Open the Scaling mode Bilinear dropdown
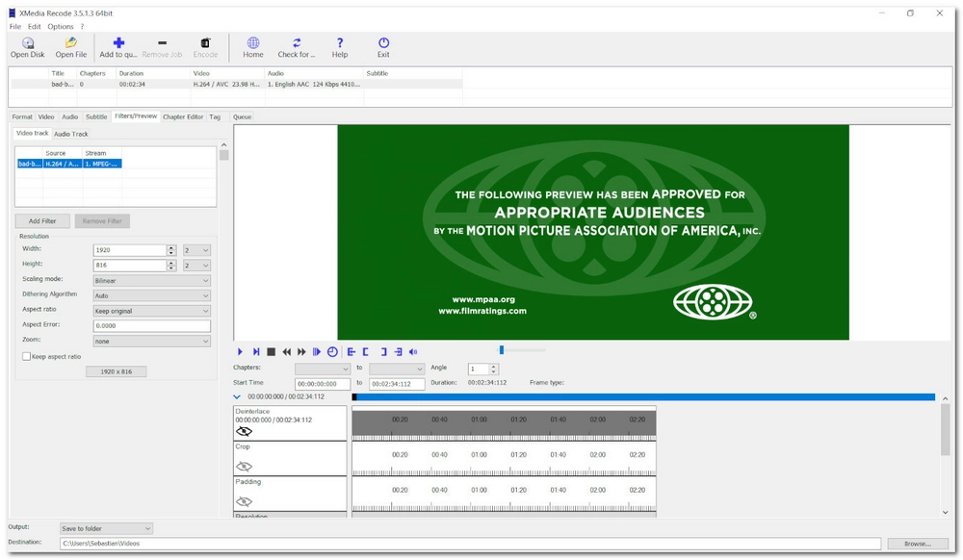 [x=151, y=280]
